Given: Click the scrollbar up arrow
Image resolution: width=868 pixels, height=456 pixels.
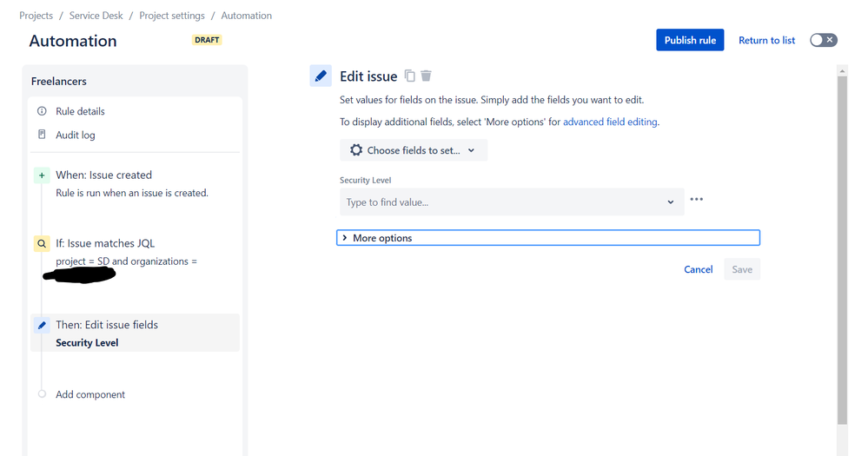Looking at the screenshot, I should [843, 70].
